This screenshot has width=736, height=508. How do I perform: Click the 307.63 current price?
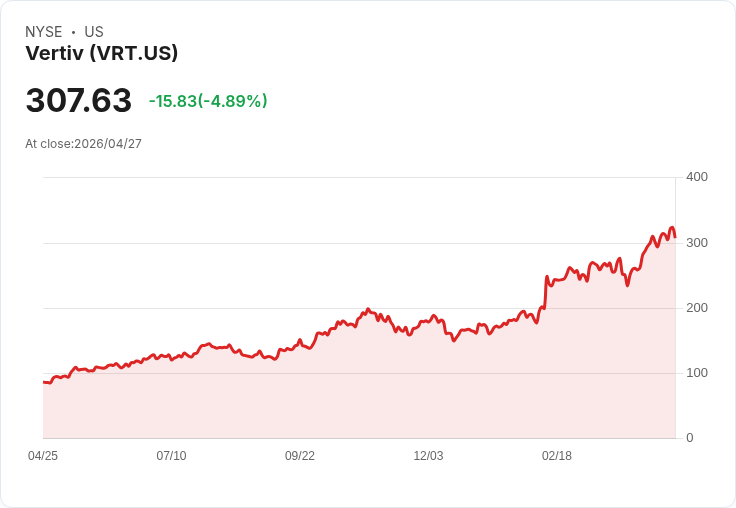pos(78,101)
